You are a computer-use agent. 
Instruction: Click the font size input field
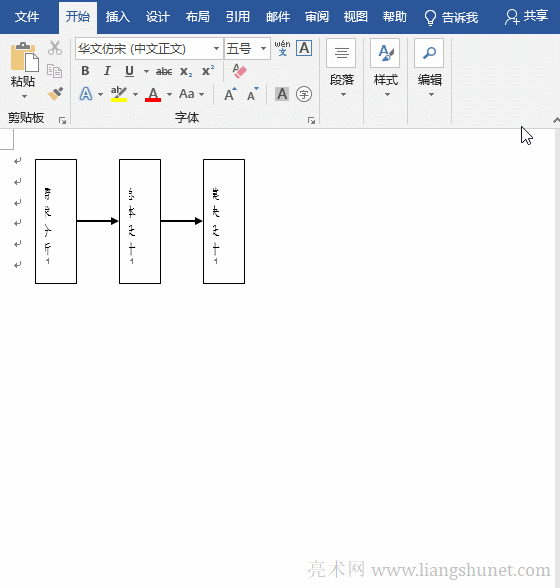(x=242, y=48)
